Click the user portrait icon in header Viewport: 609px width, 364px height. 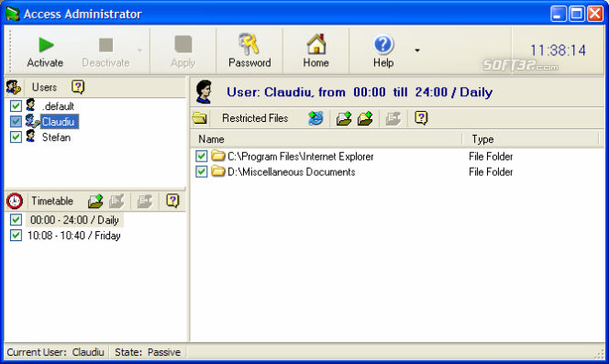pyautogui.click(x=204, y=92)
